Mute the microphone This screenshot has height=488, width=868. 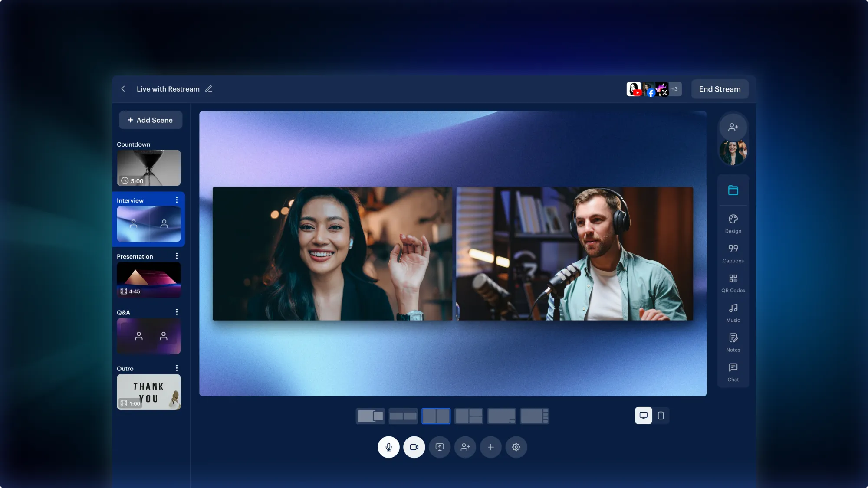click(x=389, y=447)
